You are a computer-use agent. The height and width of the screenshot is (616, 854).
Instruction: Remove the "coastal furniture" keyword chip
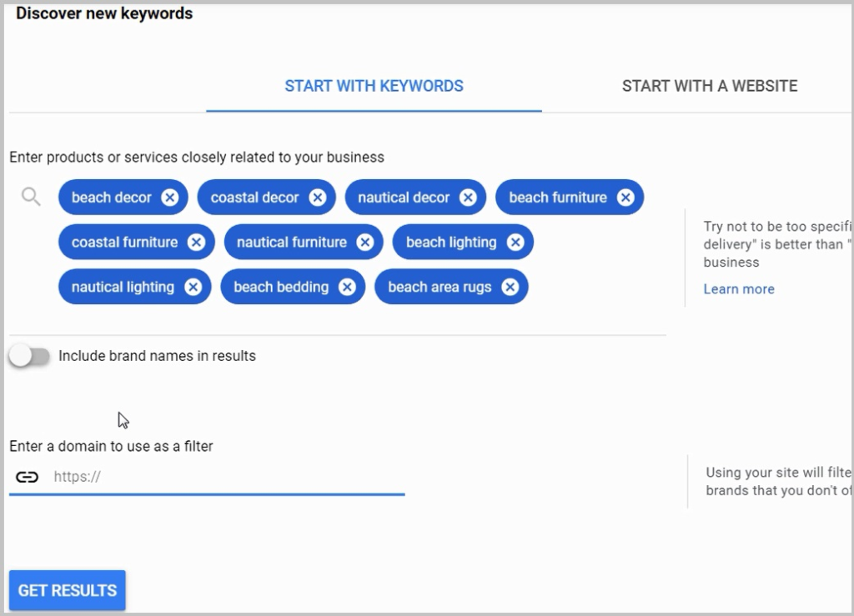pyautogui.click(x=198, y=242)
